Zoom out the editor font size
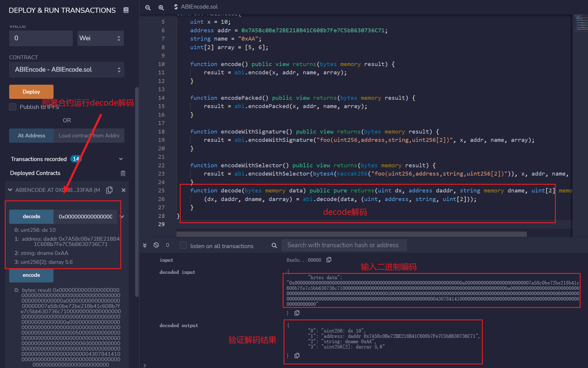Image resolution: width=588 pixels, height=368 pixels. [148, 7]
